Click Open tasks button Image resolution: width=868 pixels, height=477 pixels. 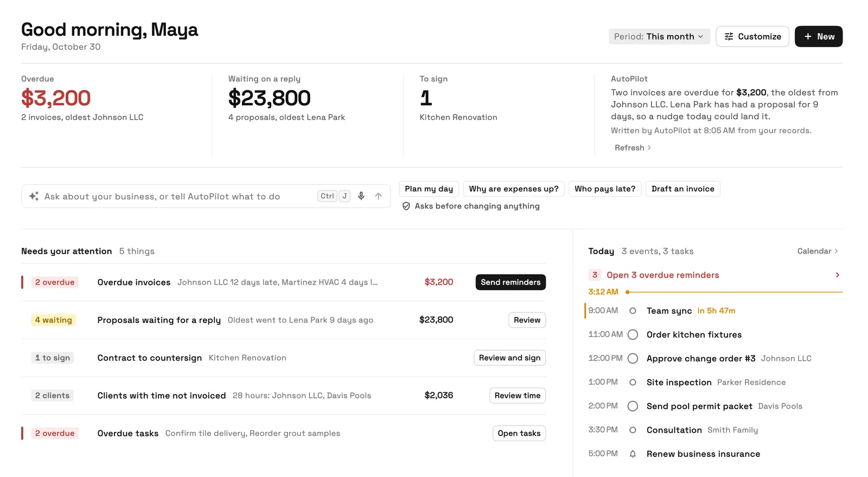(x=519, y=434)
